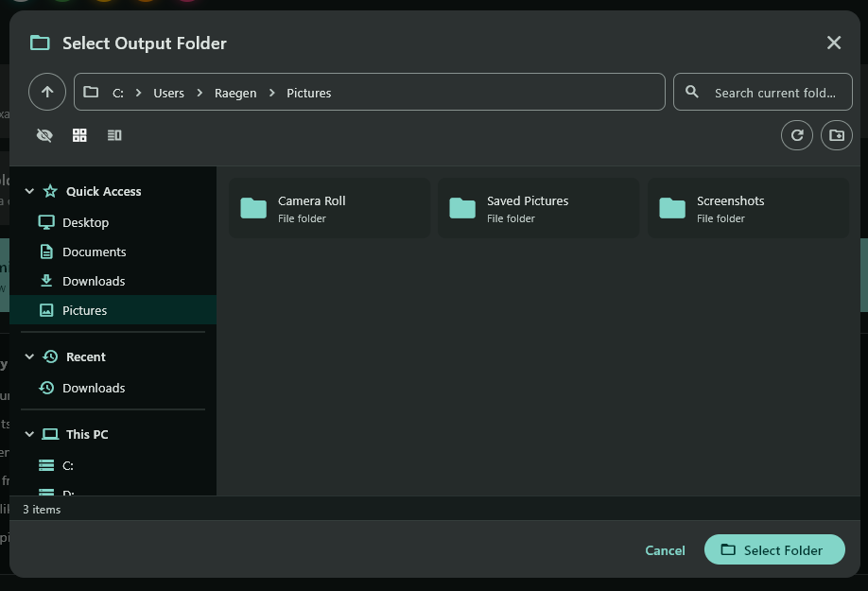Focus the Search current folder field
This screenshot has height=591, width=868.
[762, 92]
